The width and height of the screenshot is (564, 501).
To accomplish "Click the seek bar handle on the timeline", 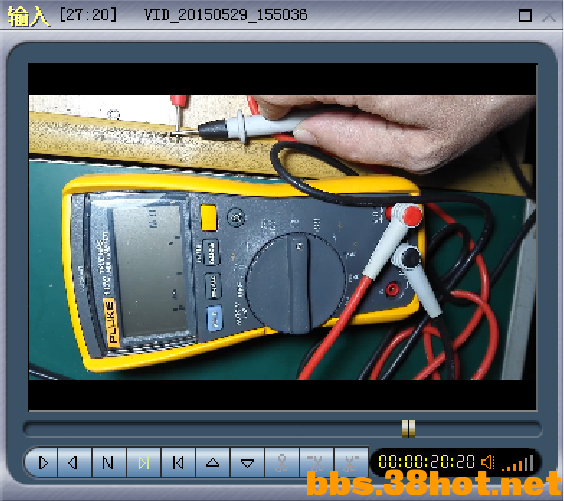I will [x=408, y=429].
